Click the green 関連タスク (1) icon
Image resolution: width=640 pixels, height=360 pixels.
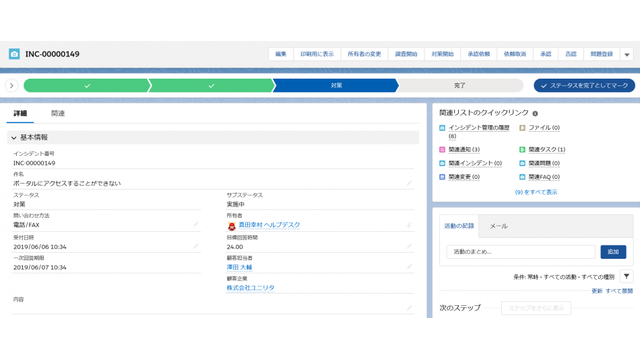coord(522,150)
